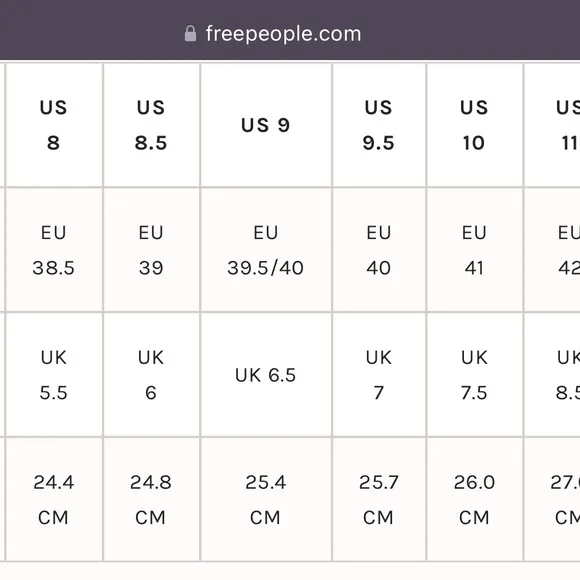Click the 25.7 CM cell

[379, 499]
